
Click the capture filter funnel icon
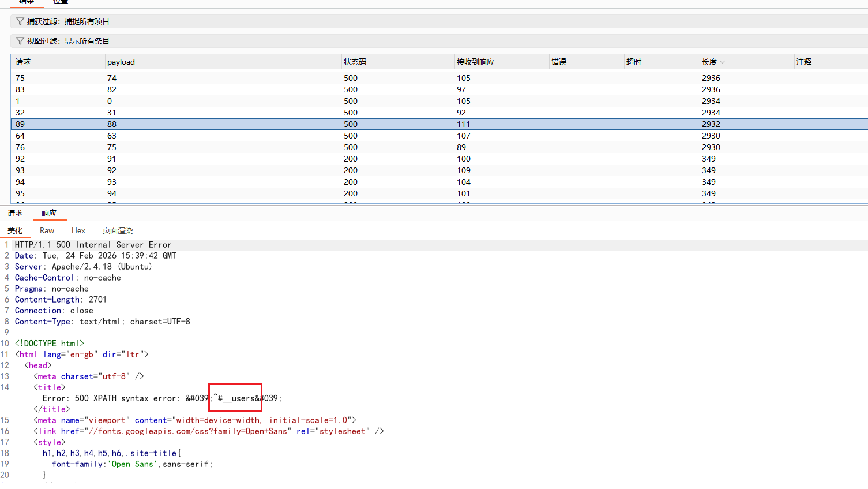(x=20, y=21)
